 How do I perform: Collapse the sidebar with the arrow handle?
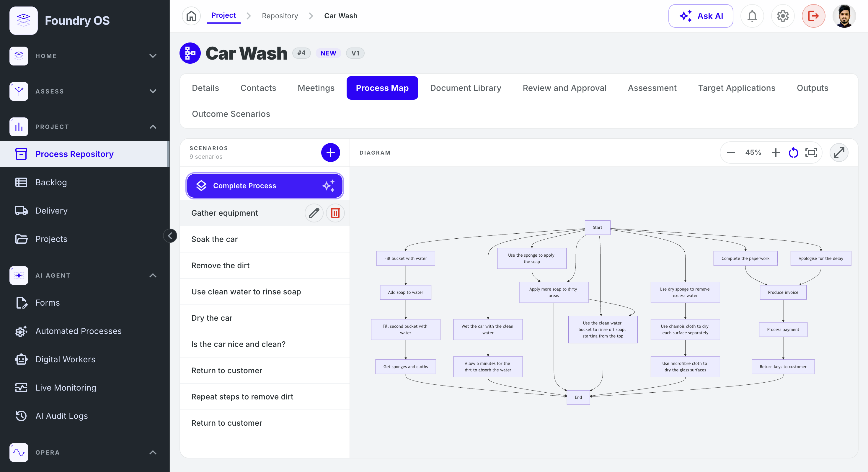pyautogui.click(x=170, y=235)
